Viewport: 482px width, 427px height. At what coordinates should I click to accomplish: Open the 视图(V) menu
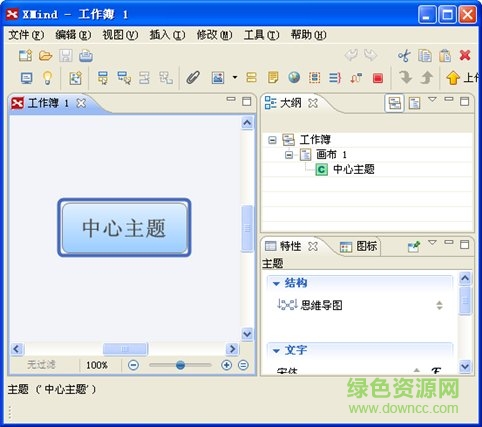(x=120, y=35)
